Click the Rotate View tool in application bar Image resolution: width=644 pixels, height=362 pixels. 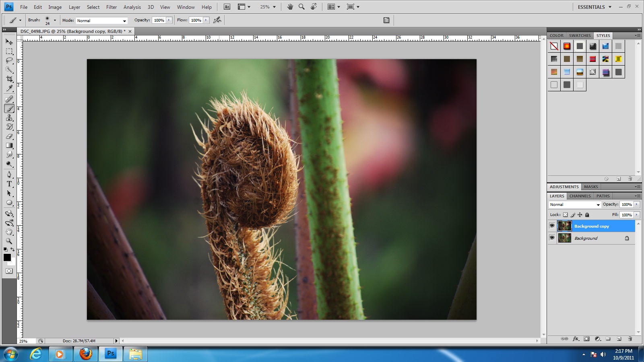(x=314, y=7)
